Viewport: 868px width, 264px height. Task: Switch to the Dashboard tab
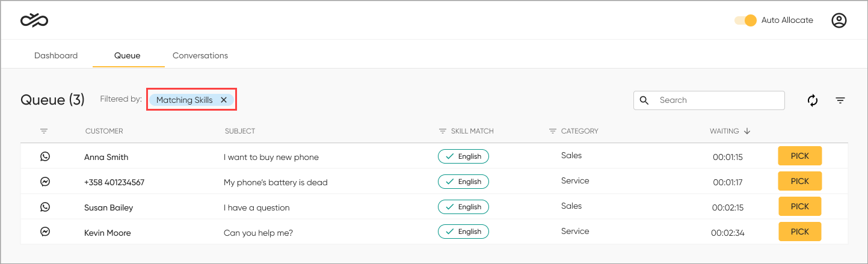point(56,55)
